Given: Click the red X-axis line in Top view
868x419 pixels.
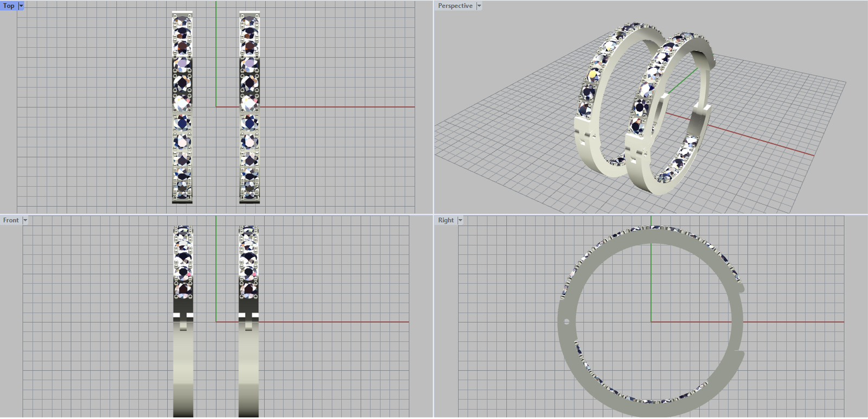Looking at the screenshot, I should point(336,107).
